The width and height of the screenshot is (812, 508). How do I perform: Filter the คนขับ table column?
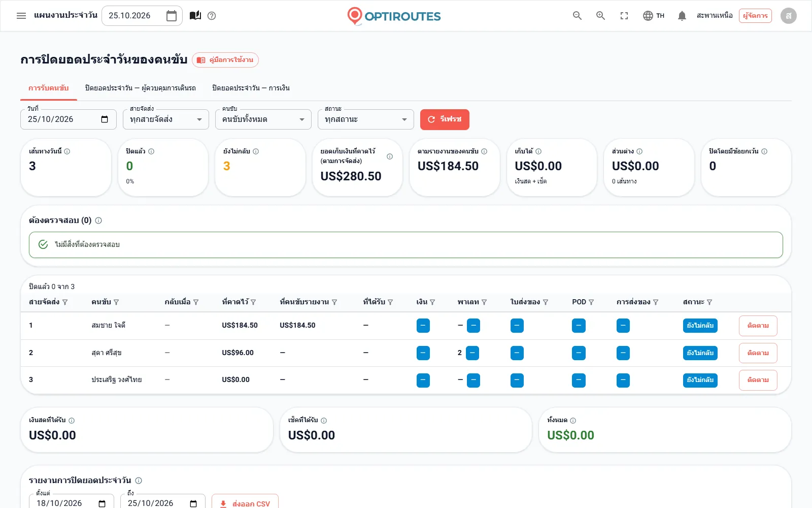pyautogui.click(x=116, y=302)
